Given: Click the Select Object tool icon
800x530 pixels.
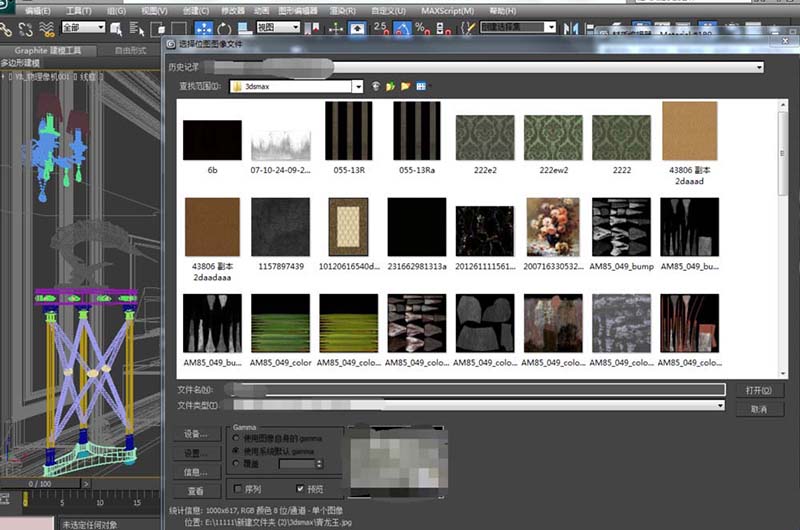Looking at the screenshot, I should tap(116, 29).
